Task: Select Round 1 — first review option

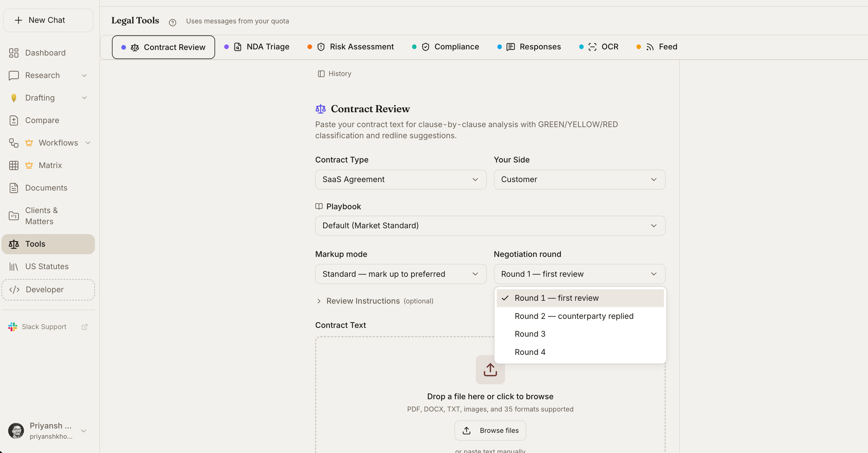Action: pyautogui.click(x=580, y=298)
